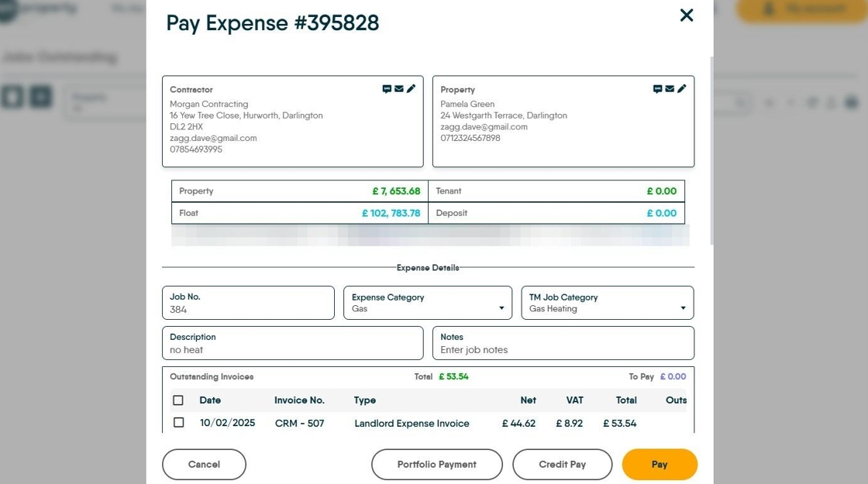Click email icon in Contractor card
Image resolution: width=868 pixels, height=484 pixels.
[399, 89]
